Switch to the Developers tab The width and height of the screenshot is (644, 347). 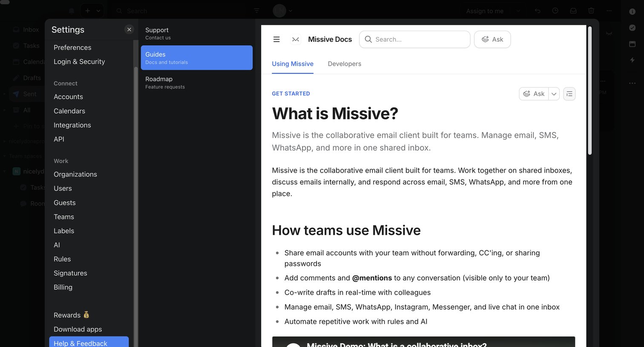pyautogui.click(x=345, y=64)
